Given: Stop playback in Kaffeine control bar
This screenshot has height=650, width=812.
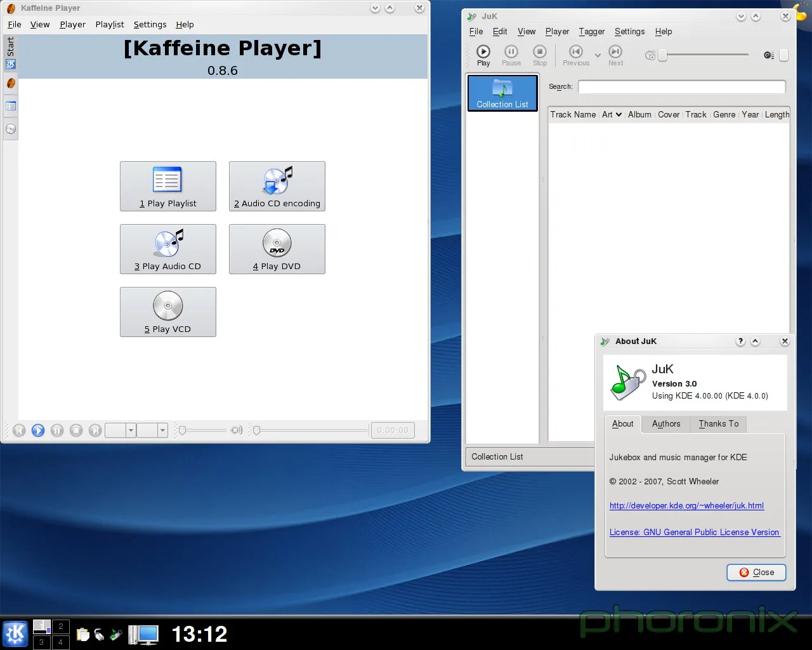Looking at the screenshot, I should 76,430.
